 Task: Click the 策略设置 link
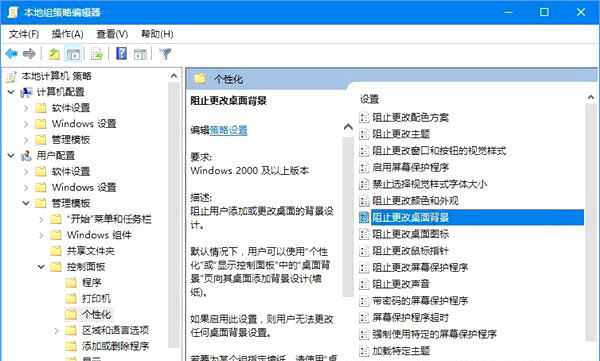(x=228, y=130)
